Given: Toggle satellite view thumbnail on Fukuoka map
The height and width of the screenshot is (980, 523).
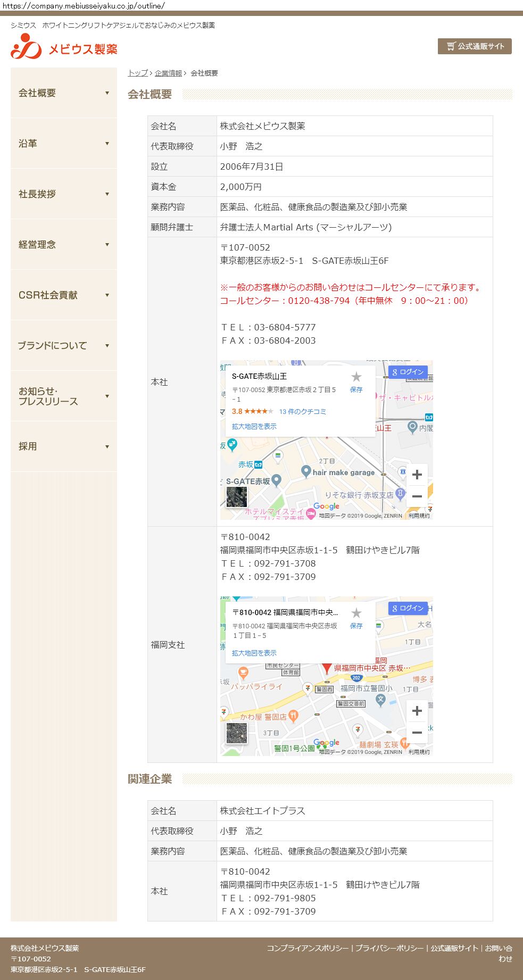Looking at the screenshot, I should coord(237,733).
